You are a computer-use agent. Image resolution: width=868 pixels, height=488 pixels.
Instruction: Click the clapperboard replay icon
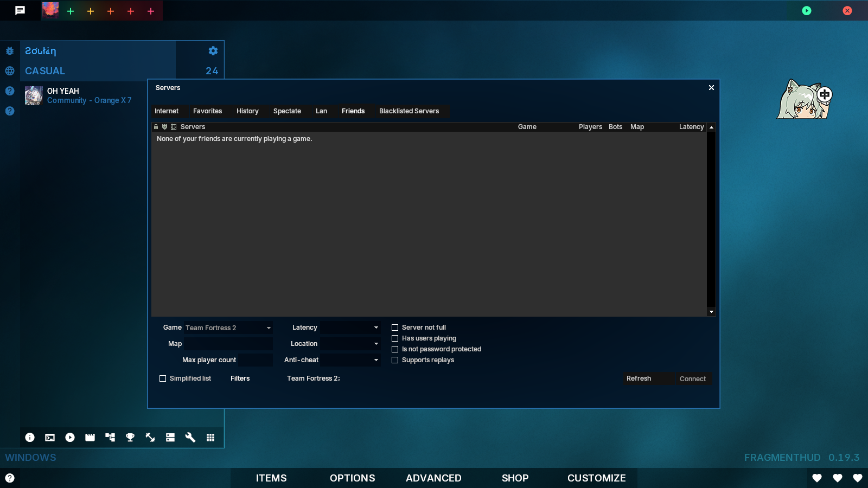point(90,438)
